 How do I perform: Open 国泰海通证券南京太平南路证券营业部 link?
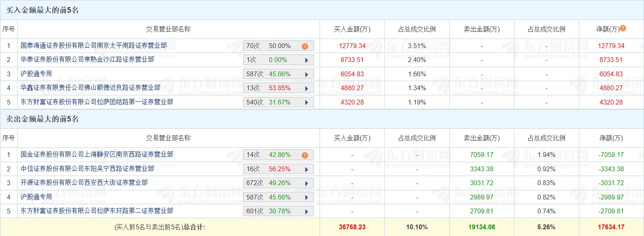click(x=94, y=46)
